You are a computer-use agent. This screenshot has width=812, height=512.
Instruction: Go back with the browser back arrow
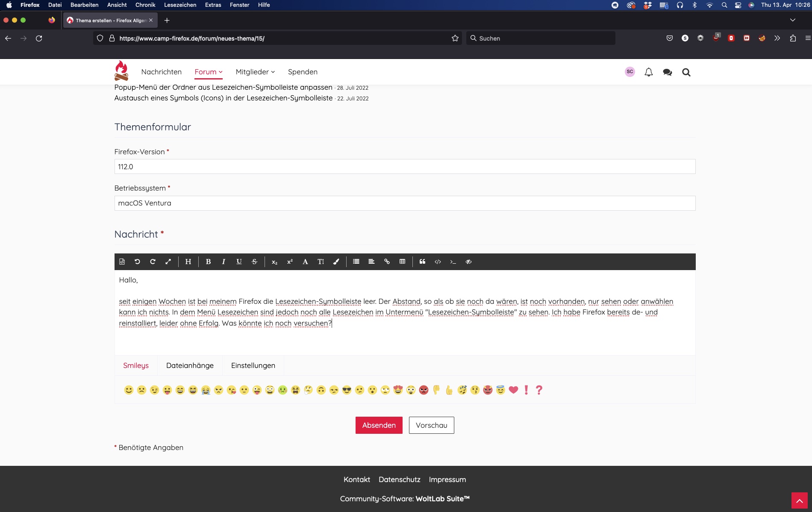click(x=8, y=38)
